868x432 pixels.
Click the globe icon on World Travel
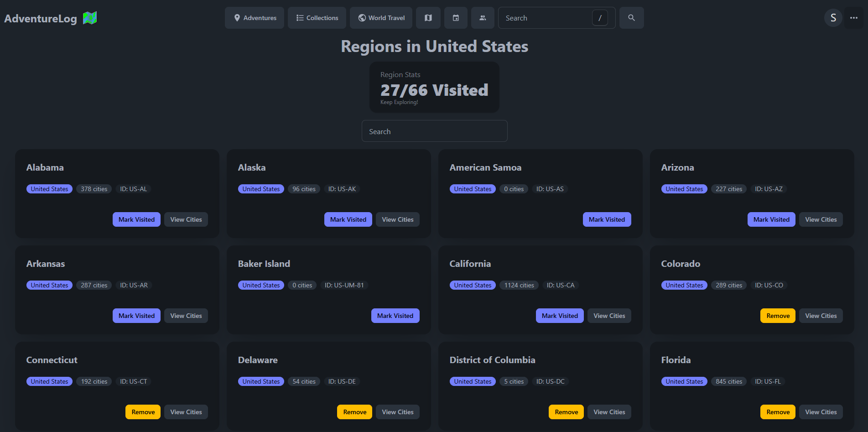click(361, 18)
